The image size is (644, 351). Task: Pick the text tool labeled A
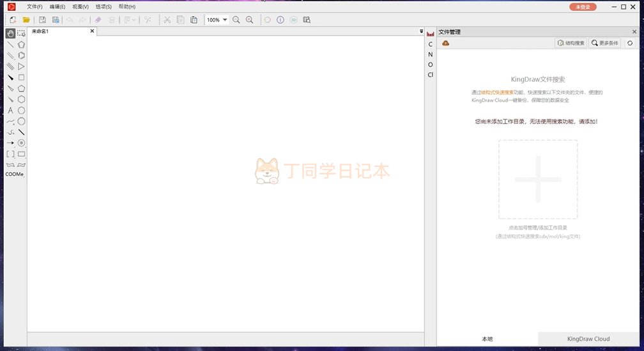click(x=10, y=110)
